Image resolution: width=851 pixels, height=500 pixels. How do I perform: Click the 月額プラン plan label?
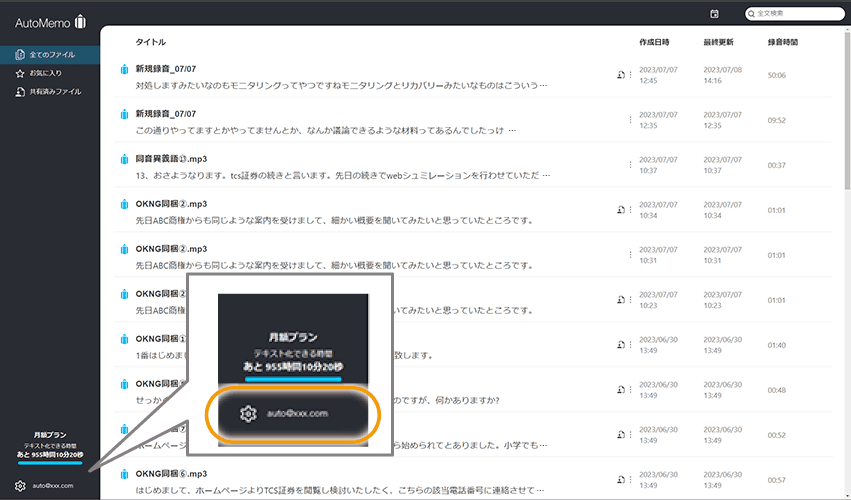[50, 435]
